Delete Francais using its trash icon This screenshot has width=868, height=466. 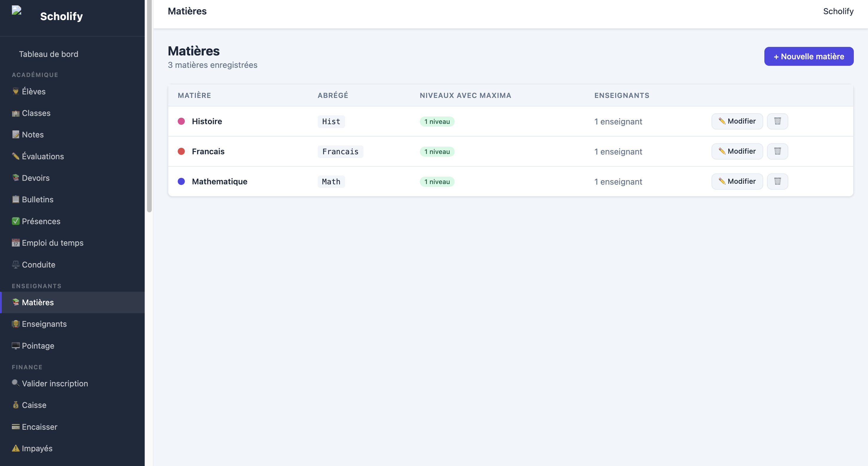pyautogui.click(x=777, y=151)
